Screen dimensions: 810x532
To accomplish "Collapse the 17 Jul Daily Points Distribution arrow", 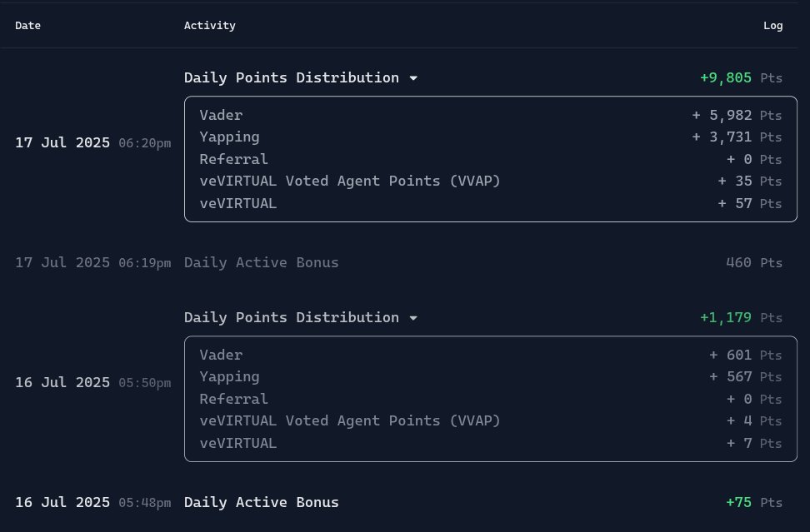I will click(413, 78).
